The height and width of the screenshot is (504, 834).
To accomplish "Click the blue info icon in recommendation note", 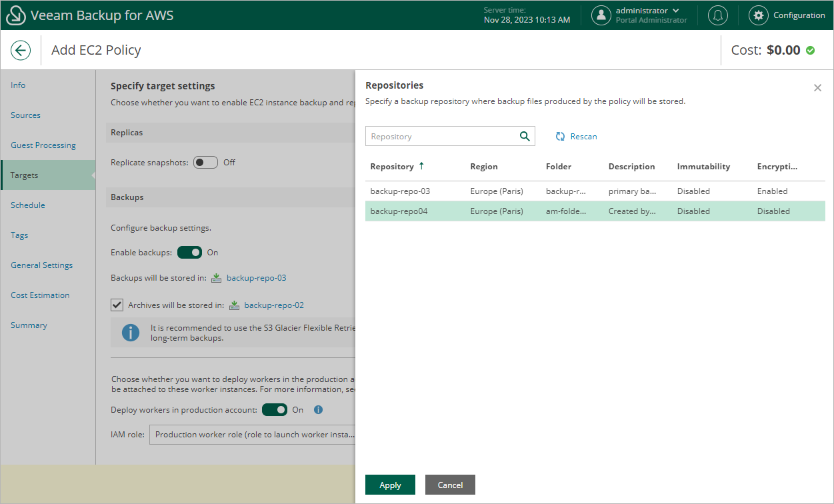I will click(x=131, y=333).
